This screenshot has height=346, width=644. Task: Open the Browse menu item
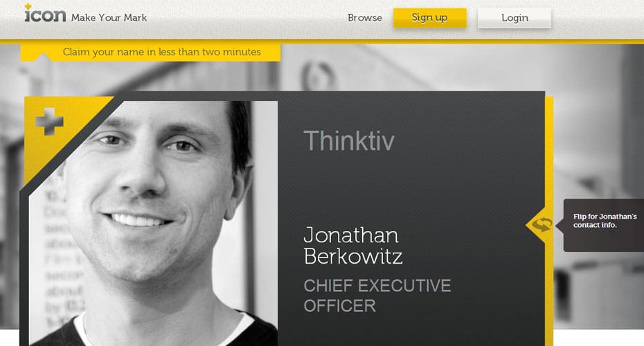coord(365,18)
